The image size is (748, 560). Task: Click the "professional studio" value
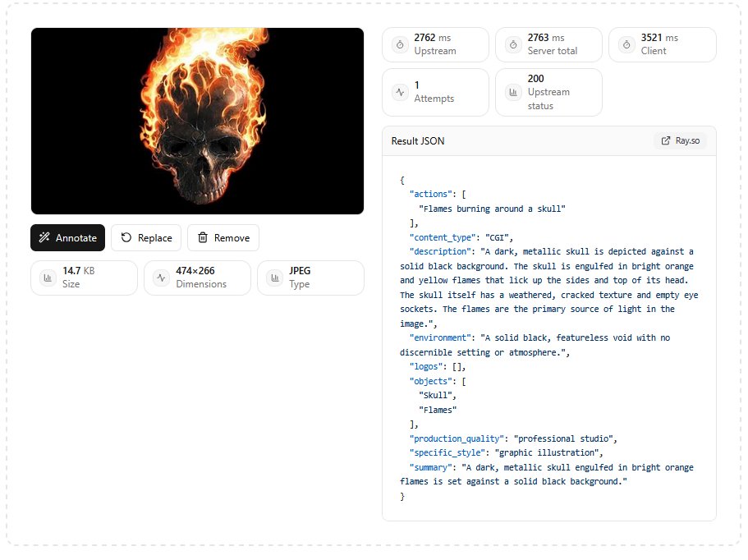(x=563, y=438)
